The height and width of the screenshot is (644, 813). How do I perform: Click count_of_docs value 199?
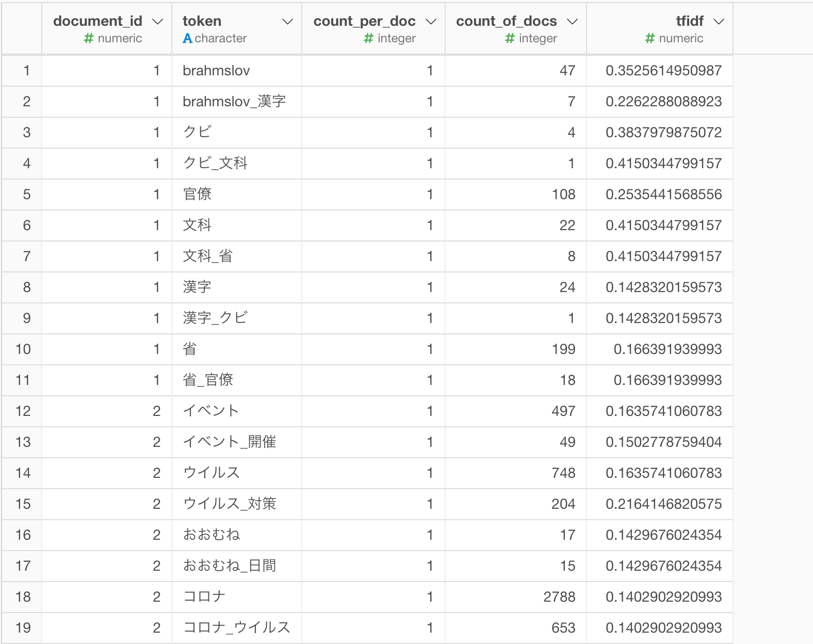563,349
